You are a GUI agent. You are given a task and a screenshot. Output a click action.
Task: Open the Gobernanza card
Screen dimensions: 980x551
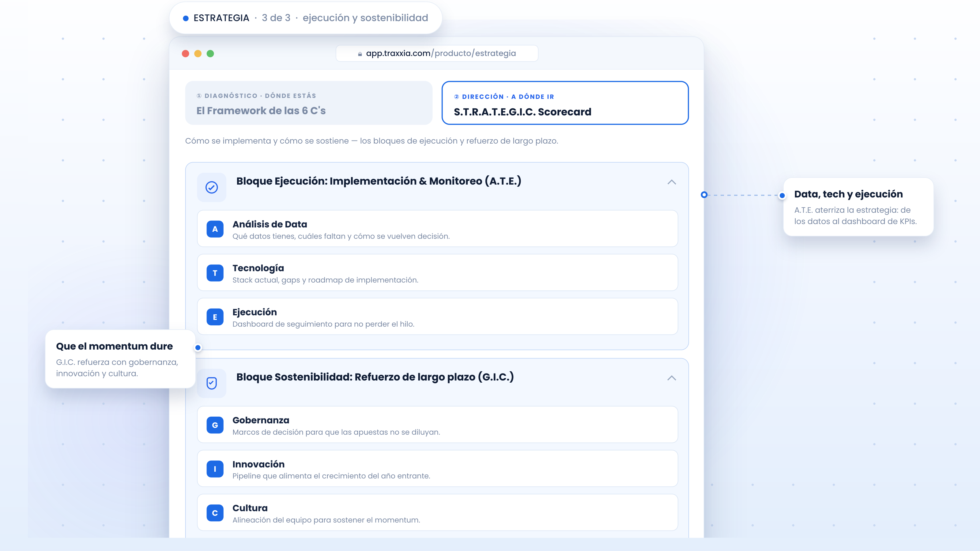438,424
